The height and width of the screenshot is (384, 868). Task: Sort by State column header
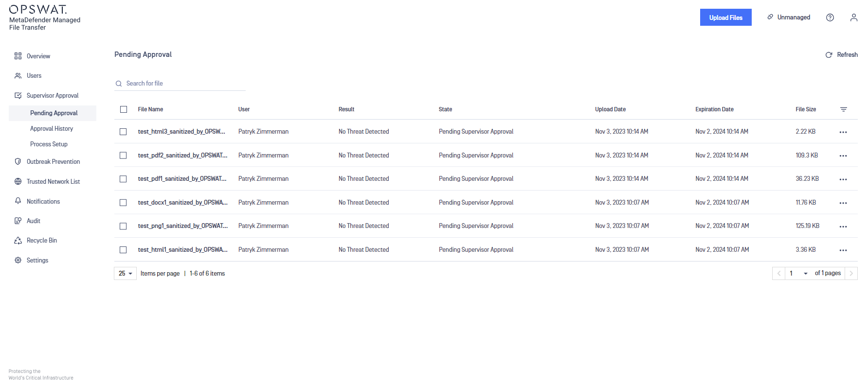click(445, 109)
